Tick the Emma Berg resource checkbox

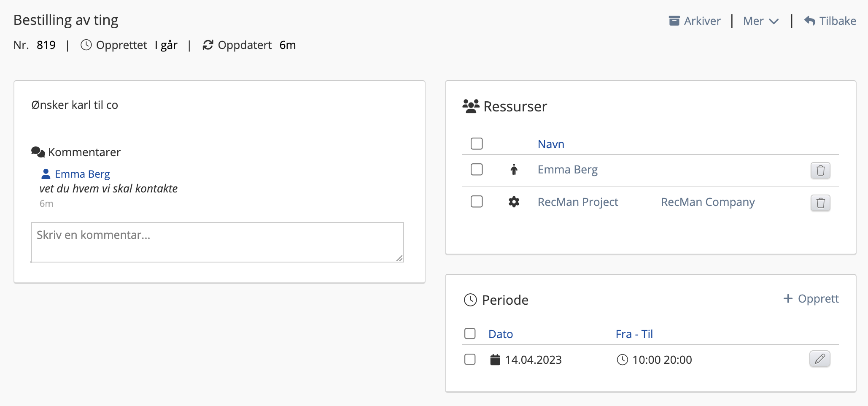(x=477, y=170)
